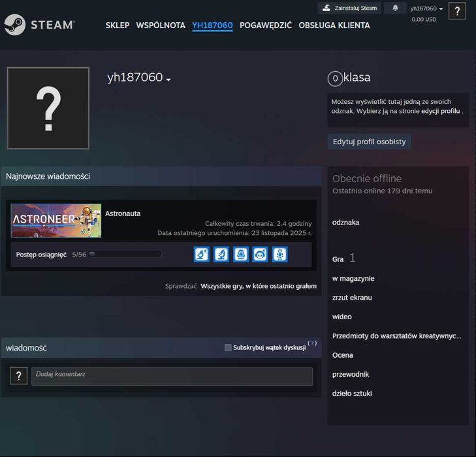Click the achievements progress bar
This screenshot has width=476, height=457.
pyautogui.click(x=125, y=254)
